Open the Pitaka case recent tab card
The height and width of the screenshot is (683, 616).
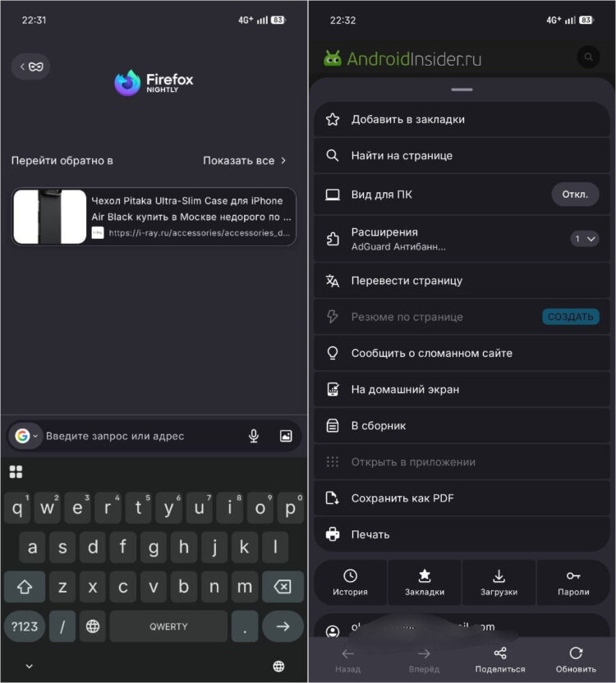click(x=154, y=217)
